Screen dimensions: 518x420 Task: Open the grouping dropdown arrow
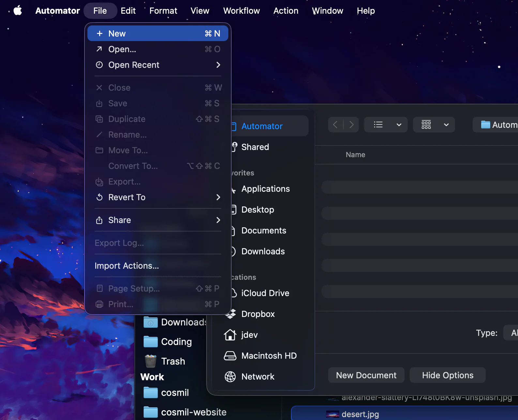pos(447,125)
